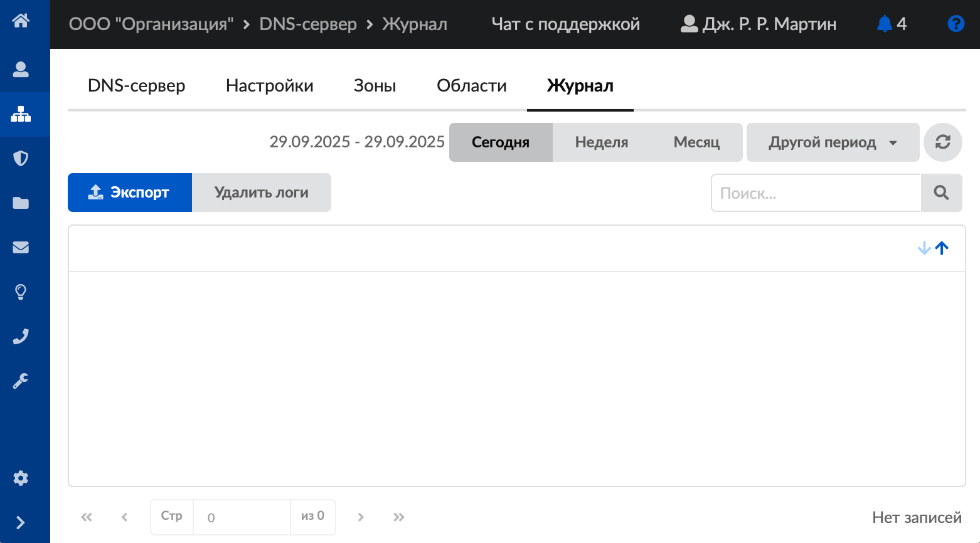This screenshot has height=543, width=980.
Task: Refresh the log with the reload icon
Action: point(942,142)
